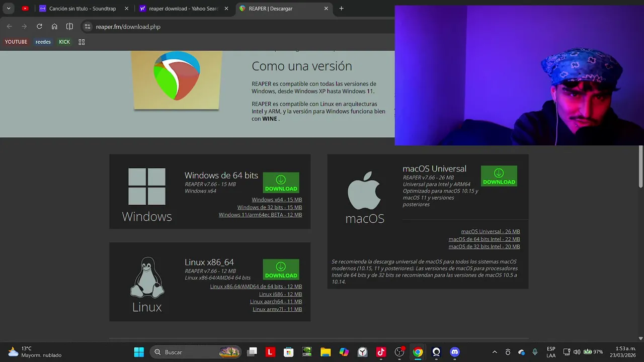Open the YOUTUBE bookmark
644x362 pixels.
pos(16,42)
